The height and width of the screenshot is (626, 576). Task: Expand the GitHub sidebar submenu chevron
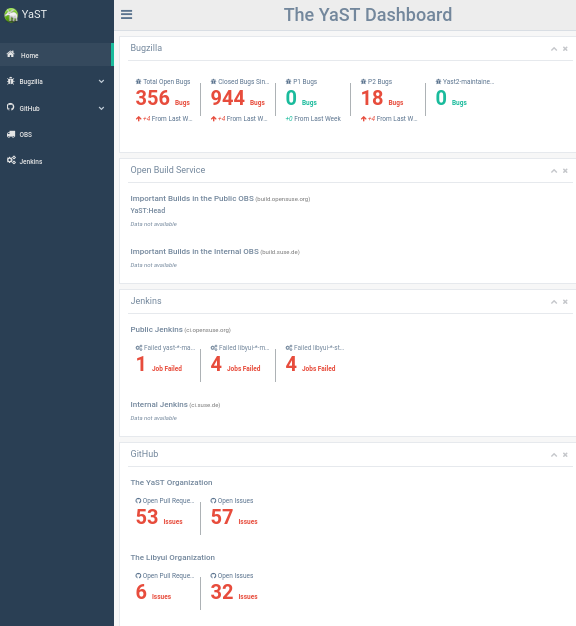click(x=101, y=108)
